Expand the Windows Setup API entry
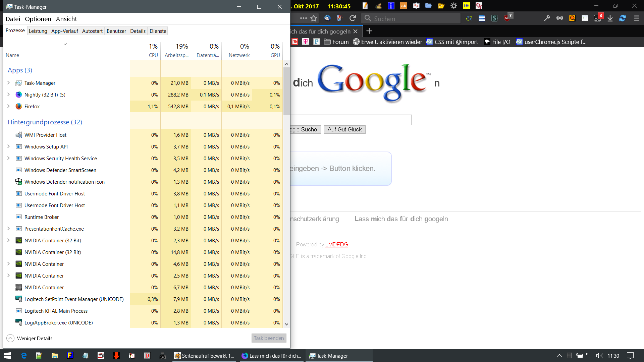This screenshot has height=362, width=644. [9, 146]
